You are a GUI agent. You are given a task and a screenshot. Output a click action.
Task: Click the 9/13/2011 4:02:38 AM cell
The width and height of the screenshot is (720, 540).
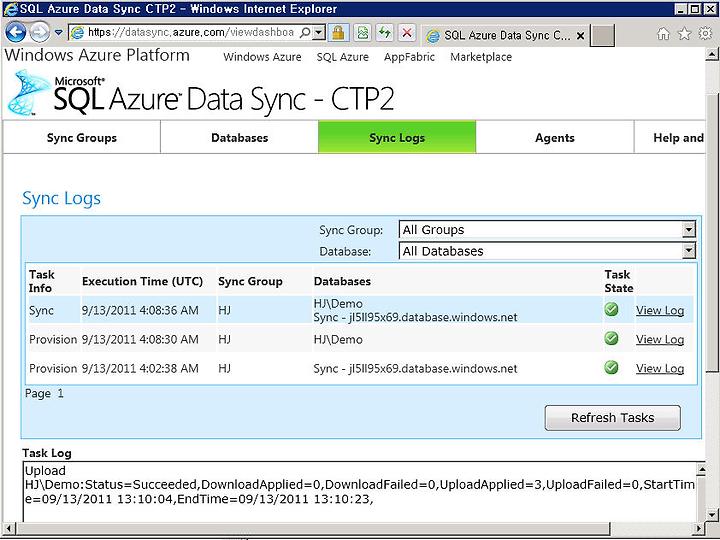(x=140, y=368)
